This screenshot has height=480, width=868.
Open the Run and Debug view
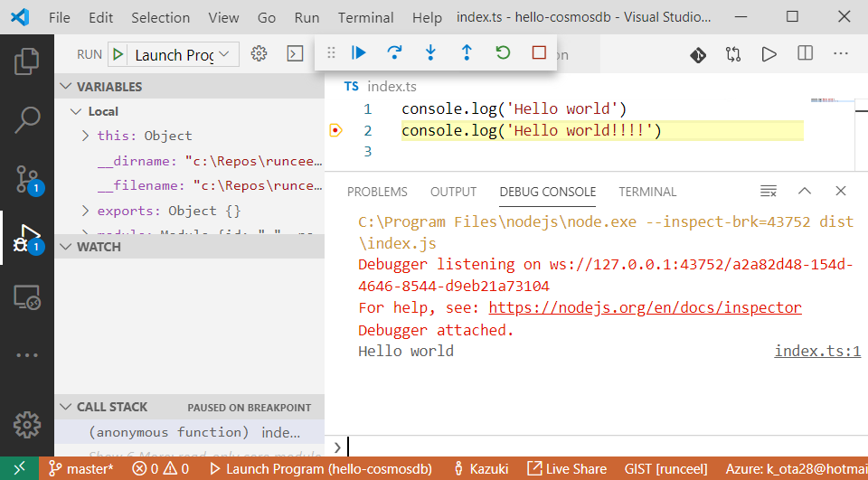click(x=28, y=240)
